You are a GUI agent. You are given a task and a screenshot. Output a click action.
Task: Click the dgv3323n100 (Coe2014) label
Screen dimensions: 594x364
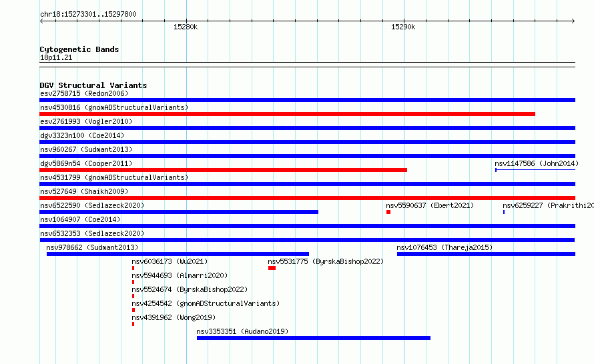(x=82, y=135)
